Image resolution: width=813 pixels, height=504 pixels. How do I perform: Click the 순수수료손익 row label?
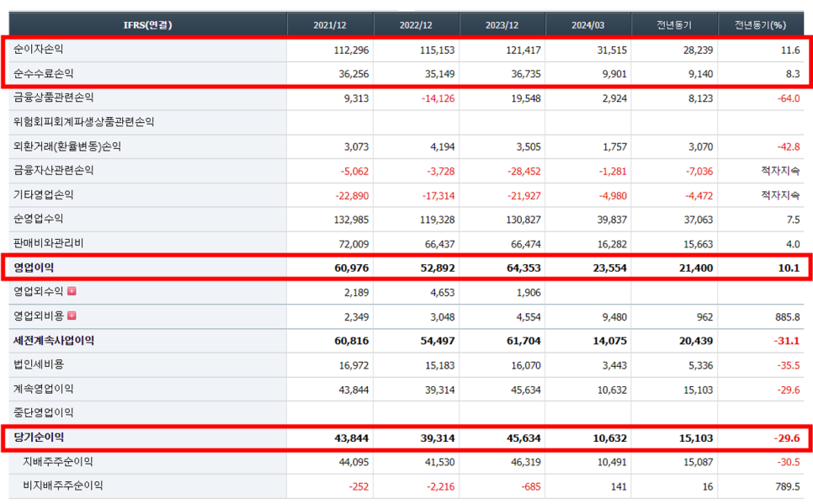(x=44, y=74)
